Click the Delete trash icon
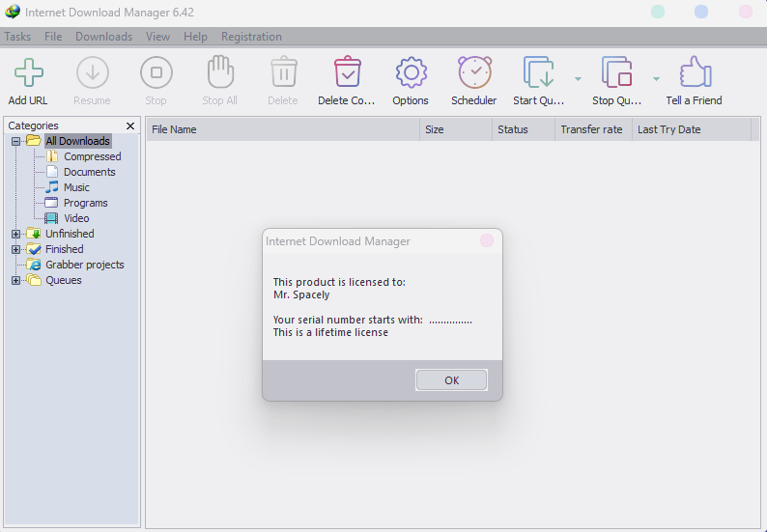This screenshot has height=532, width=767. (x=284, y=71)
